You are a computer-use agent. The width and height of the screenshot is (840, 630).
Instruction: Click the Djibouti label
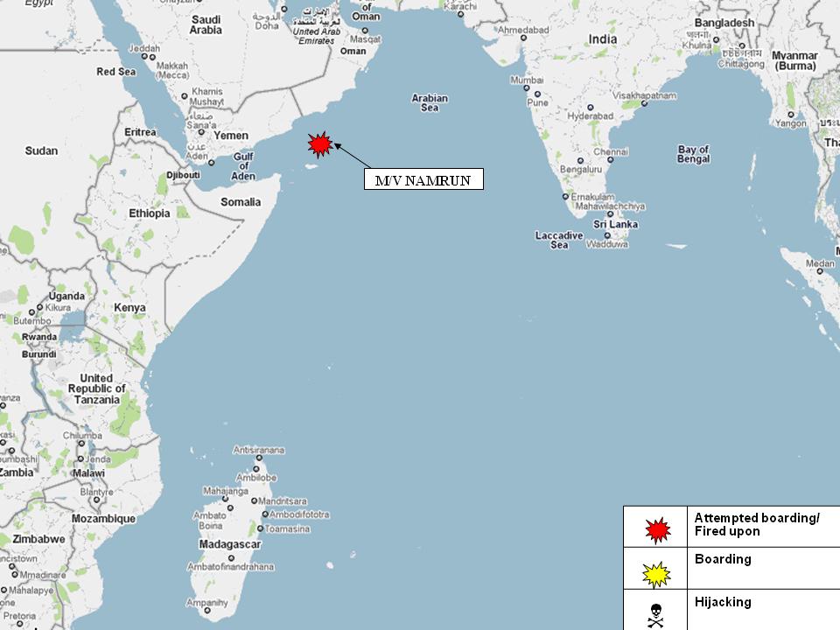183,175
